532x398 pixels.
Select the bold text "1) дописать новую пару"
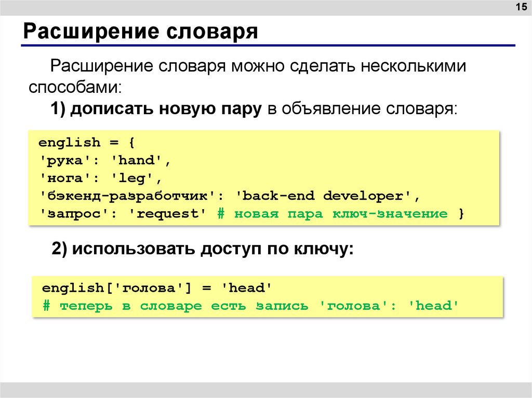[x=155, y=109]
